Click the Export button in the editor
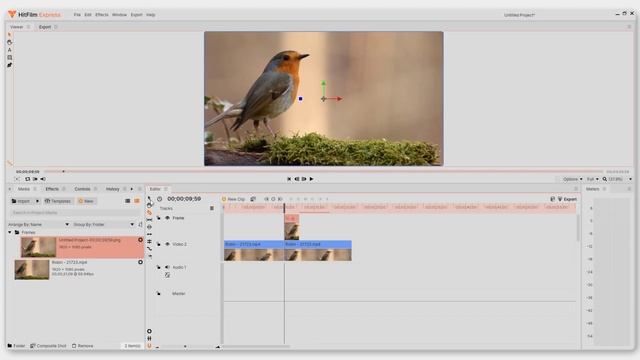 tap(567, 199)
